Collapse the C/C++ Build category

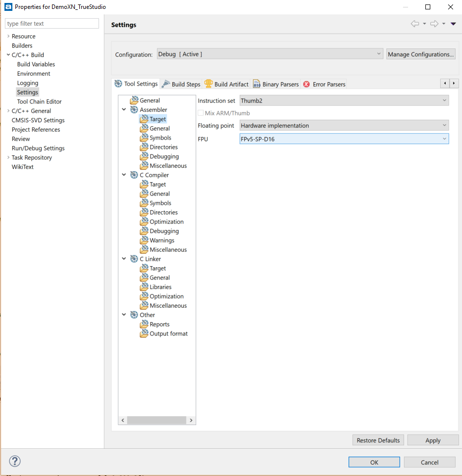(8, 54)
